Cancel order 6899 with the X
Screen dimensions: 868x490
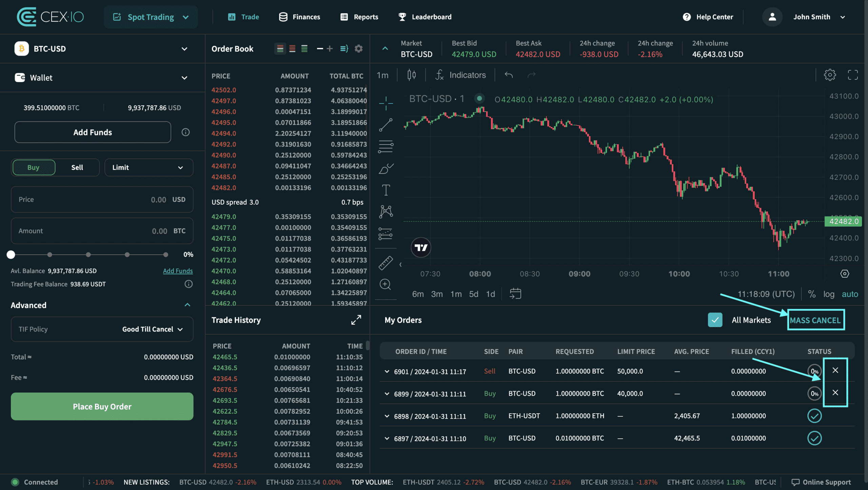point(835,393)
